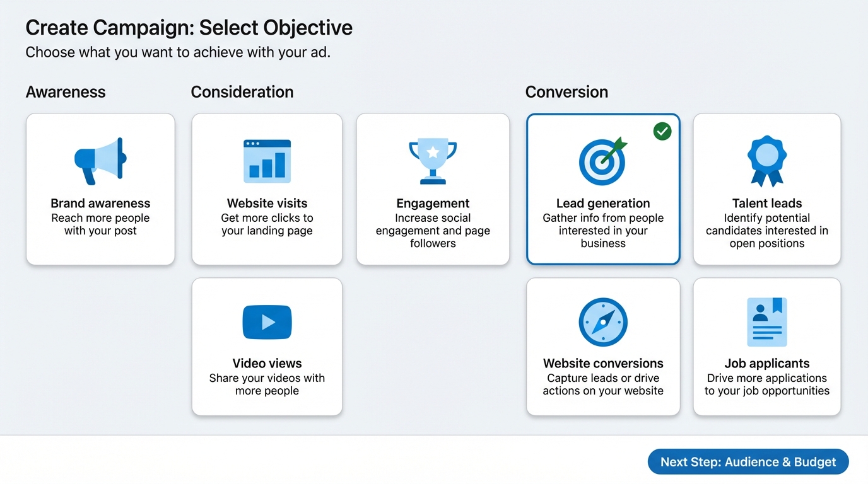Image resolution: width=868 pixels, height=484 pixels.
Task: Select the Talent leads card title
Action: [x=766, y=204]
